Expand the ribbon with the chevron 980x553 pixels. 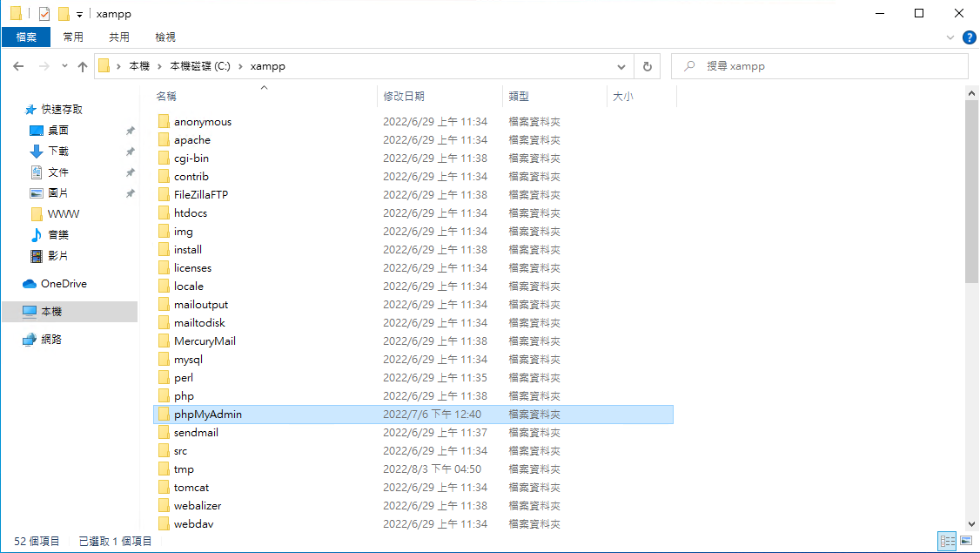pos(950,37)
